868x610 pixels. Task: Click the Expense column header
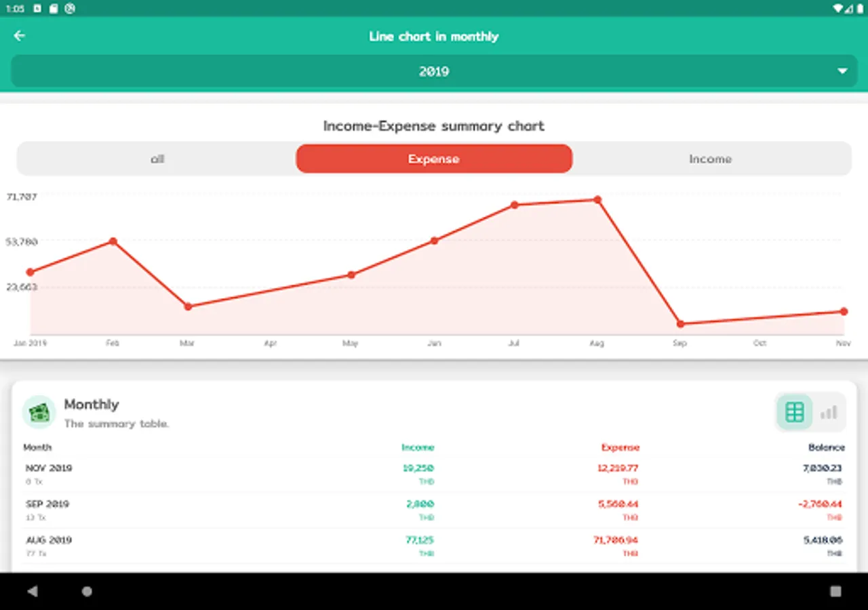[x=620, y=447]
